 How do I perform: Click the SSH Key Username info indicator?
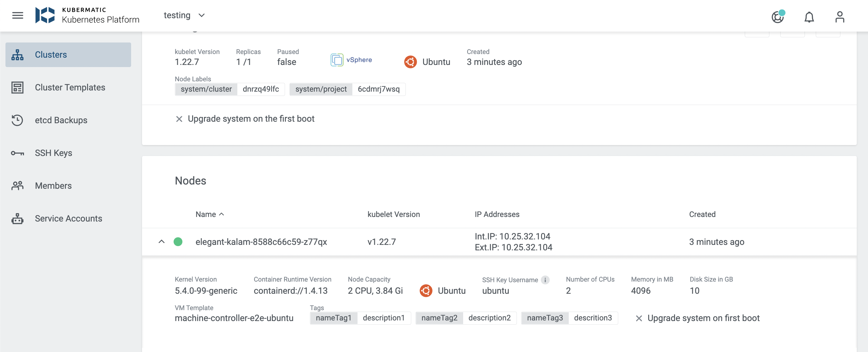545,279
